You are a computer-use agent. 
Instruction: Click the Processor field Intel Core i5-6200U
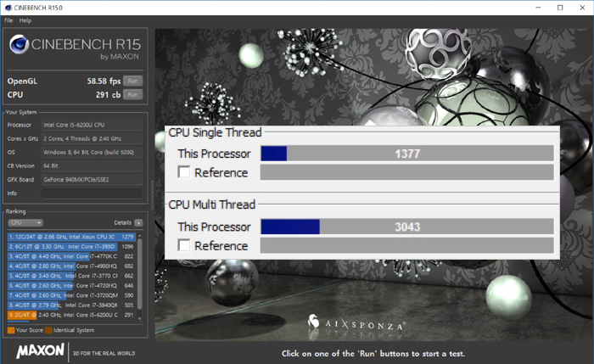[92, 125]
